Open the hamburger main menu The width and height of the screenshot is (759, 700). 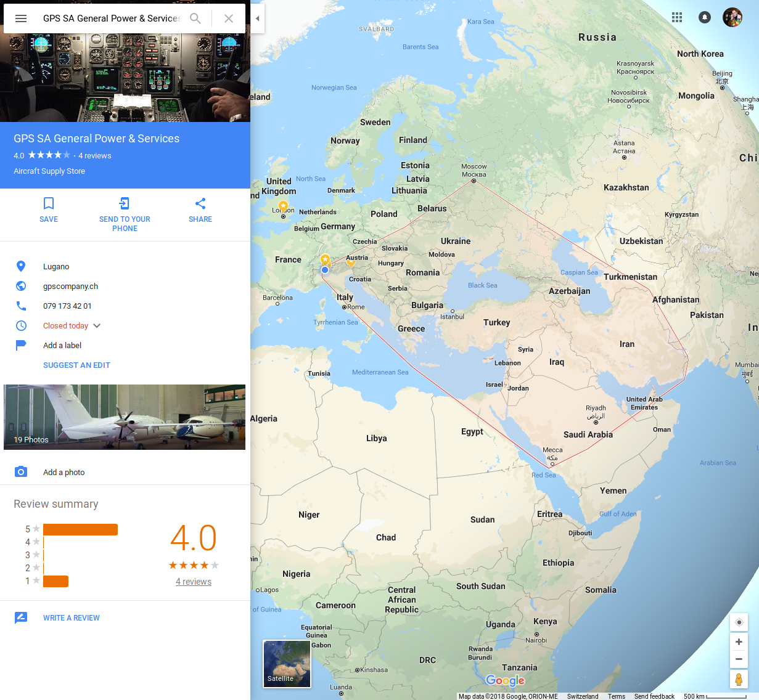pyautogui.click(x=21, y=18)
